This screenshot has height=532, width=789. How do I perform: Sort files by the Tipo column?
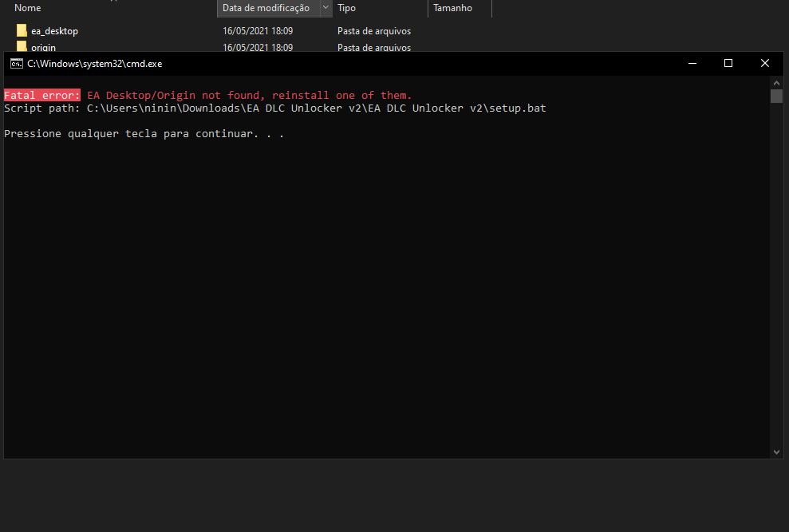coord(347,8)
